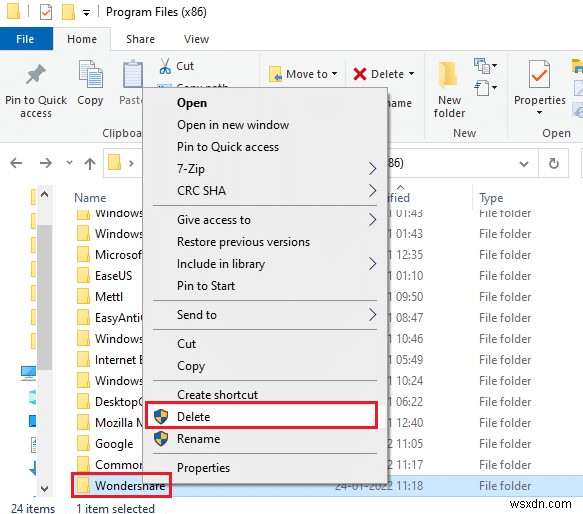Open the File tab
Image resolution: width=583 pixels, height=514 pixels.
25,39
